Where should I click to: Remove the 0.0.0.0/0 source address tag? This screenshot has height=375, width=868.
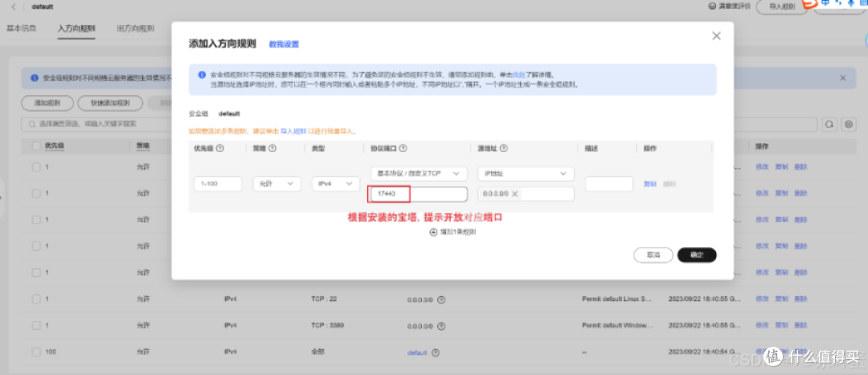(515, 194)
